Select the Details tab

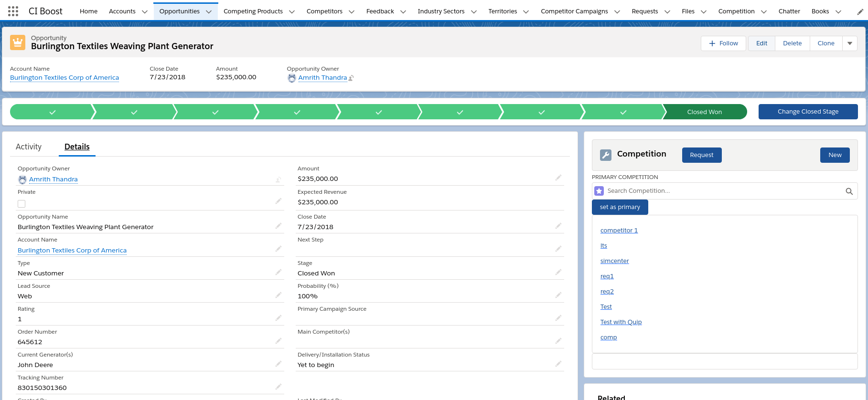tap(77, 147)
